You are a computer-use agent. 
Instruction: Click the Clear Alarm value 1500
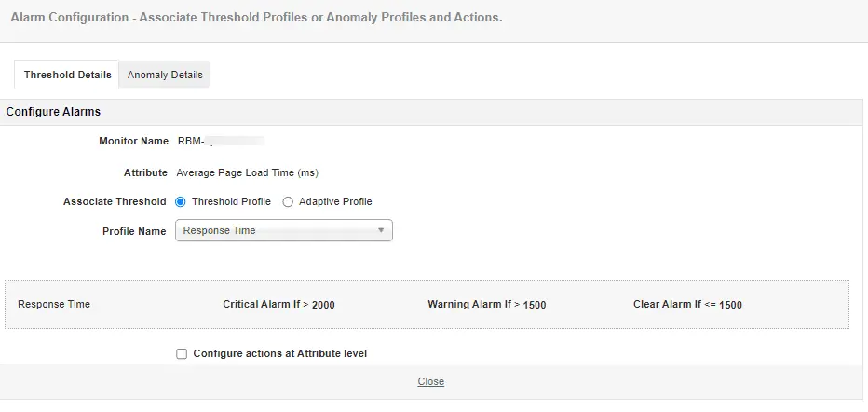[x=730, y=305]
